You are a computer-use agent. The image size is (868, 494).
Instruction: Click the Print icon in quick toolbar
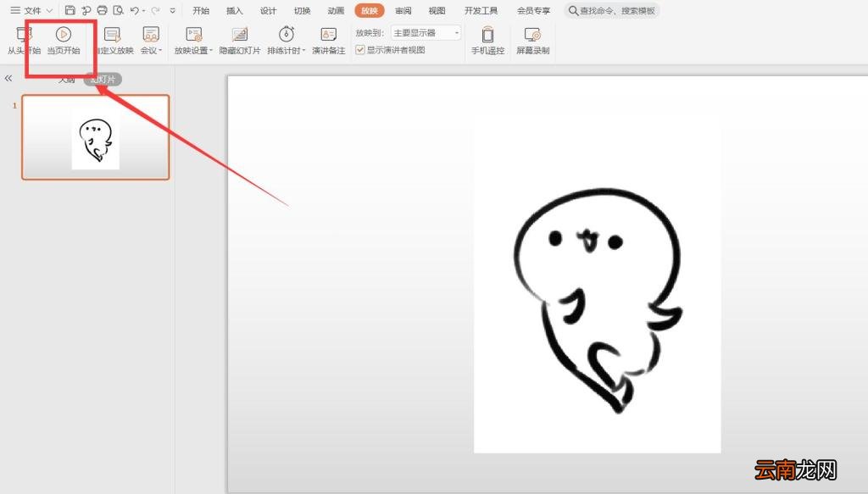pyautogui.click(x=102, y=10)
